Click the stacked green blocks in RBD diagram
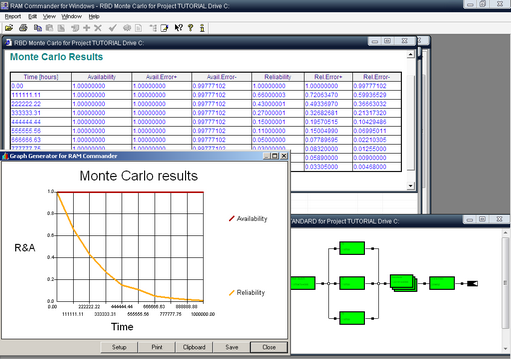The height and width of the screenshot is (360, 511). pyautogui.click(x=404, y=283)
